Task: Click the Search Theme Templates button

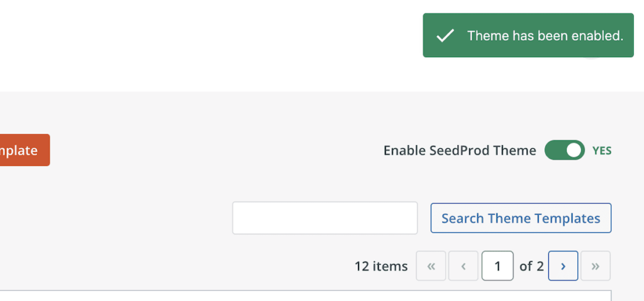Action: point(521,218)
